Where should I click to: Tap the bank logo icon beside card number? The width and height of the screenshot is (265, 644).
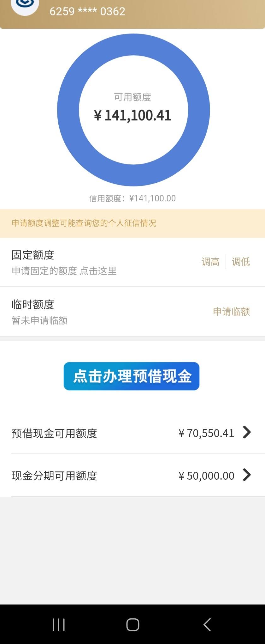pos(25,6)
